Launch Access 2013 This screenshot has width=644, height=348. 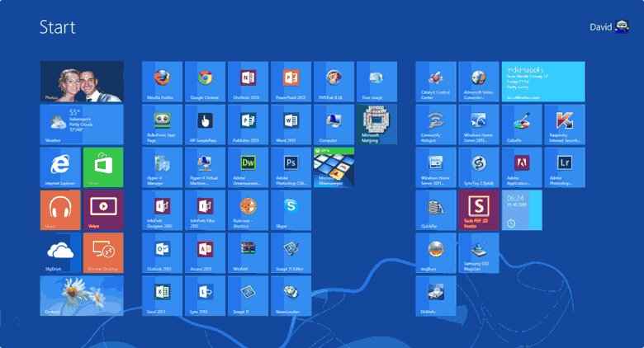(205, 253)
